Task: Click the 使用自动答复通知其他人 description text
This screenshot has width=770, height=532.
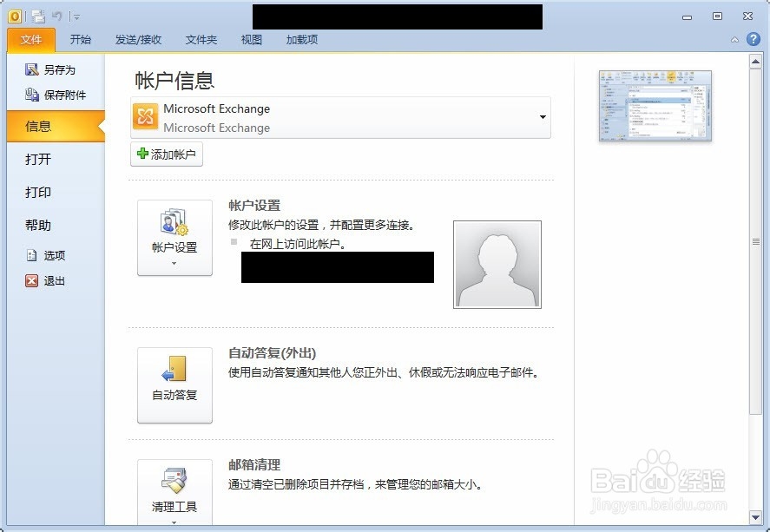Action: point(384,372)
